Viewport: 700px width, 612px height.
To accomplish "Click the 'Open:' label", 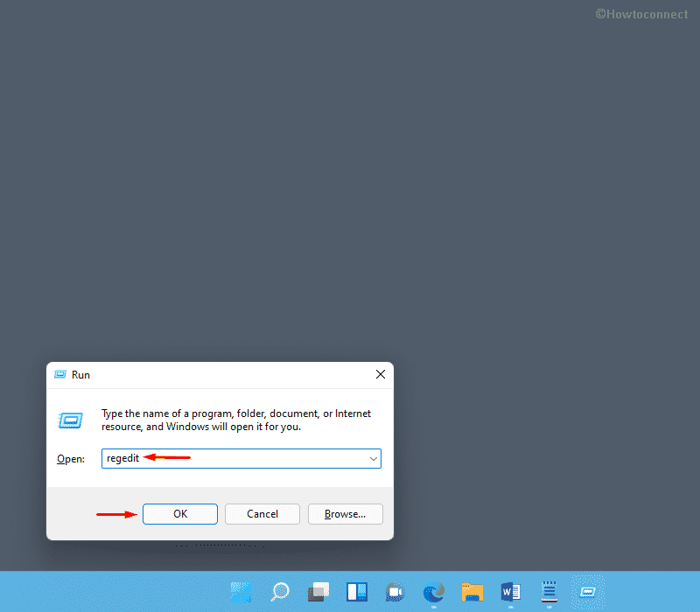I will click(x=71, y=459).
